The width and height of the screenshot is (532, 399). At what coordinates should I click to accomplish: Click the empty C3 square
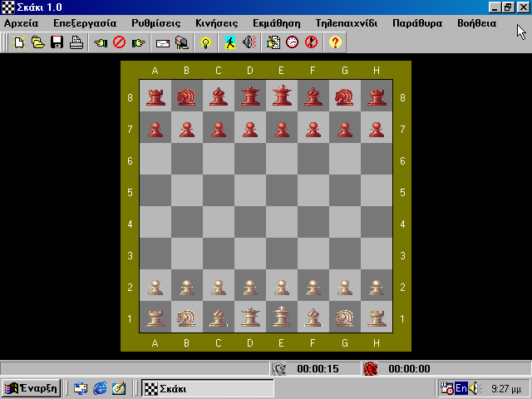pos(219,254)
